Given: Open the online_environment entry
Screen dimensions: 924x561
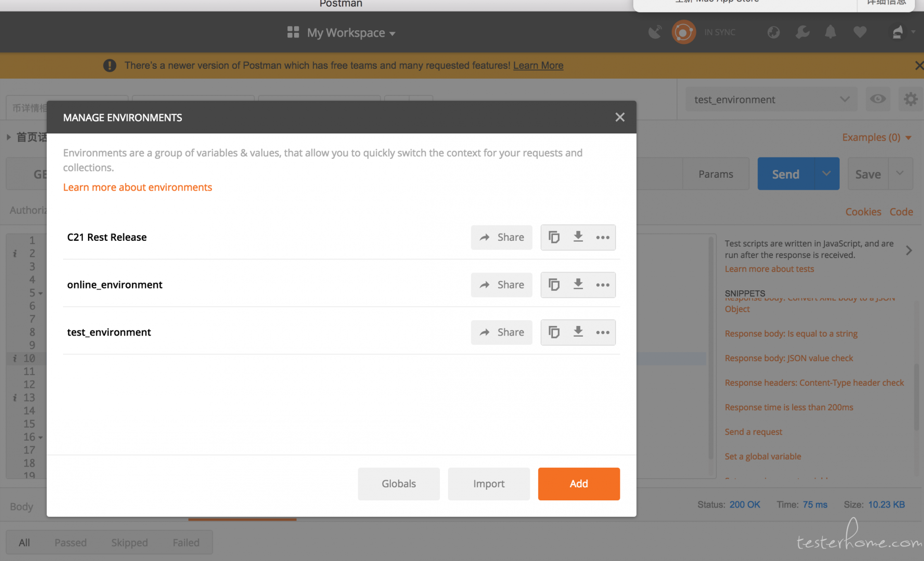Looking at the screenshot, I should click(115, 285).
